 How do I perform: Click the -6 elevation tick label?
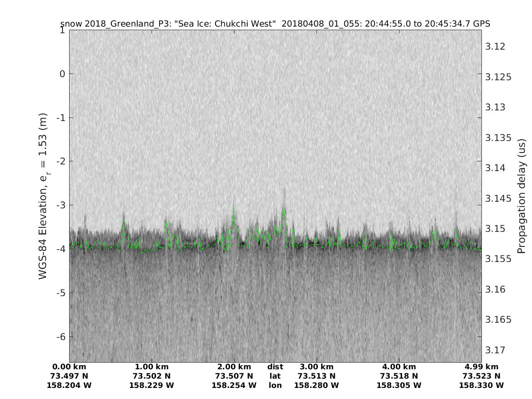point(60,336)
